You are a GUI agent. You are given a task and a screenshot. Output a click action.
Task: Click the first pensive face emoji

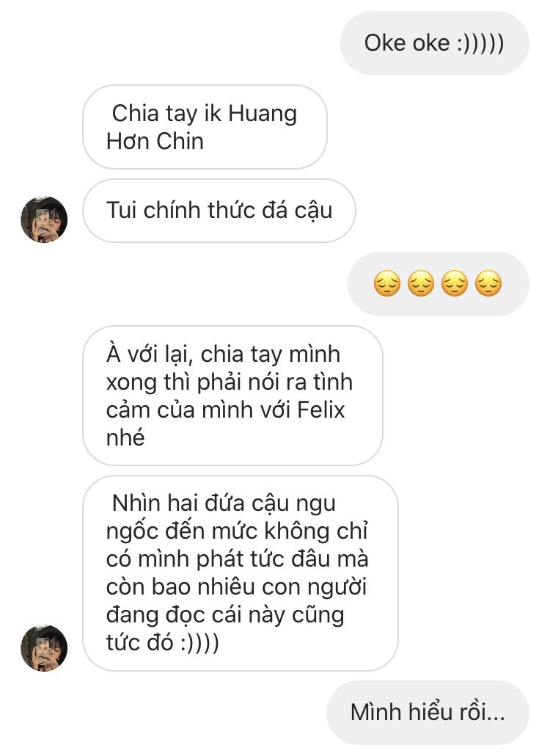[387, 283]
